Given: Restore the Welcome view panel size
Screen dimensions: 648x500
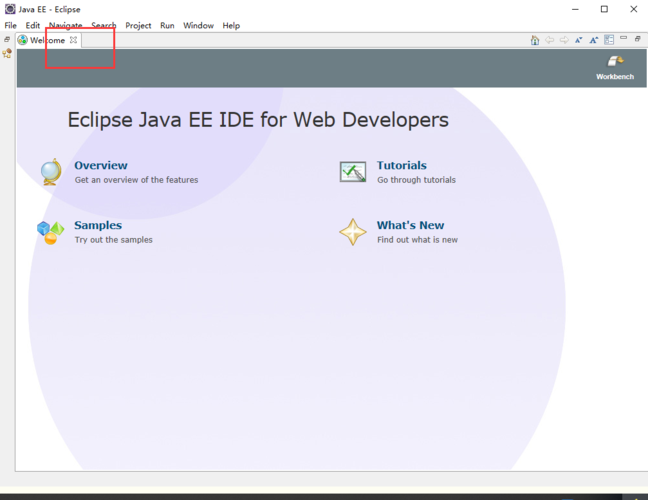Looking at the screenshot, I should (x=638, y=38).
